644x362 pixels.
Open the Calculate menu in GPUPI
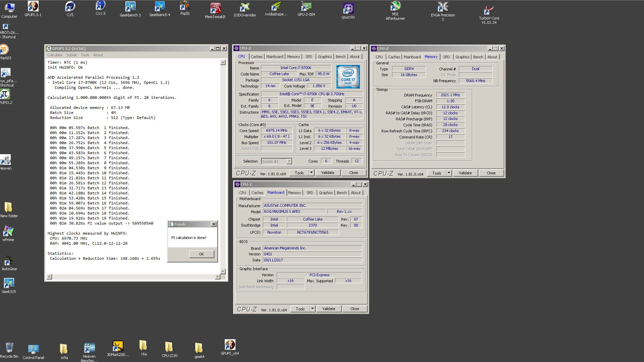click(x=55, y=55)
